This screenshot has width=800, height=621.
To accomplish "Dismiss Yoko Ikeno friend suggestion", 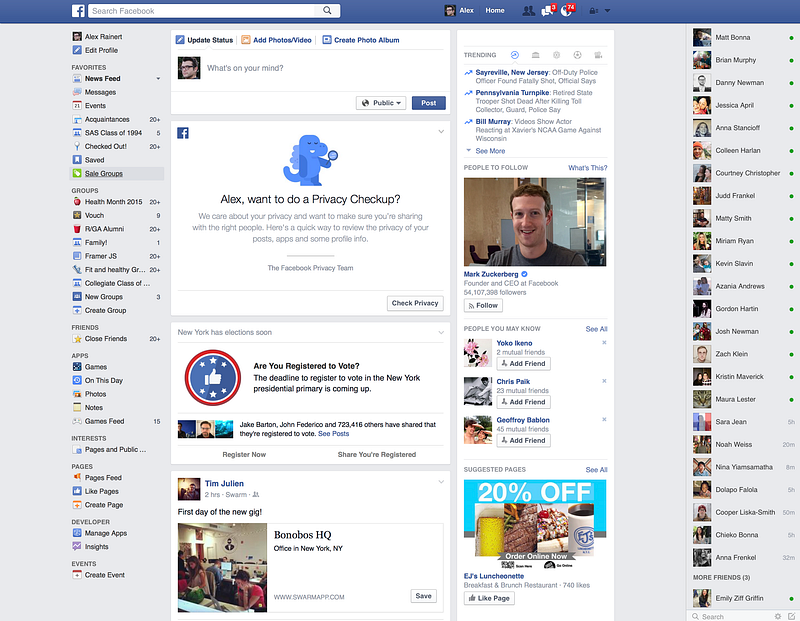I will pyautogui.click(x=604, y=342).
